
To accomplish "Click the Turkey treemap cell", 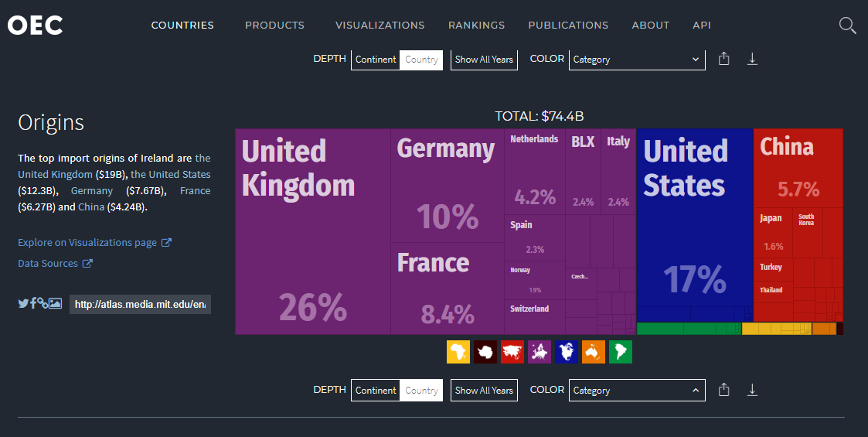I will coord(774,269).
